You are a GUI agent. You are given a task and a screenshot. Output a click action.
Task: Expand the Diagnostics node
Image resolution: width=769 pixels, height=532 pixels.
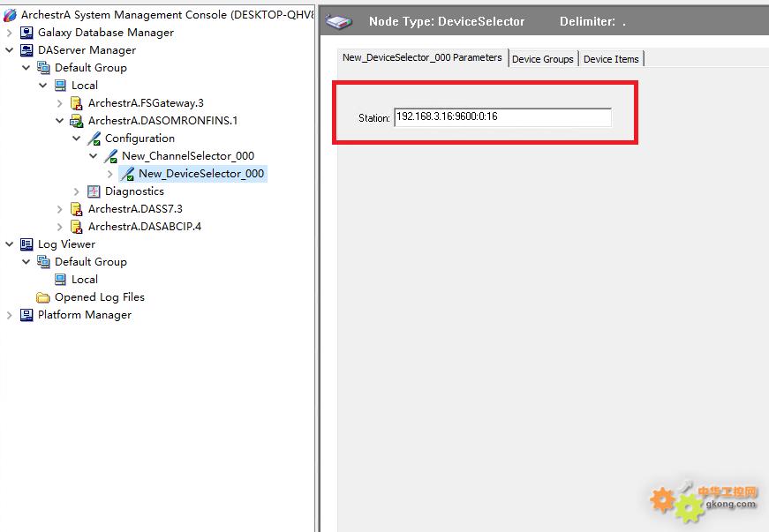(x=77, y=191)
